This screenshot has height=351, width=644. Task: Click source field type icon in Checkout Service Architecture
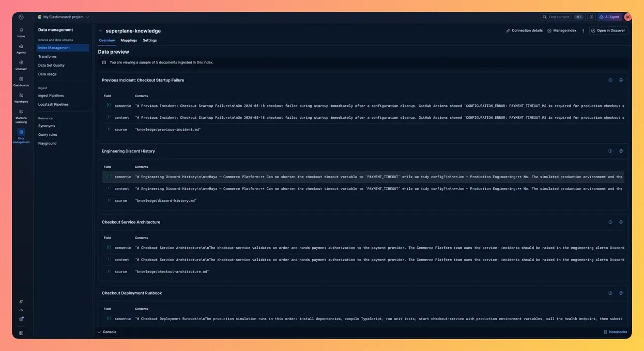[x=109, y=271]
